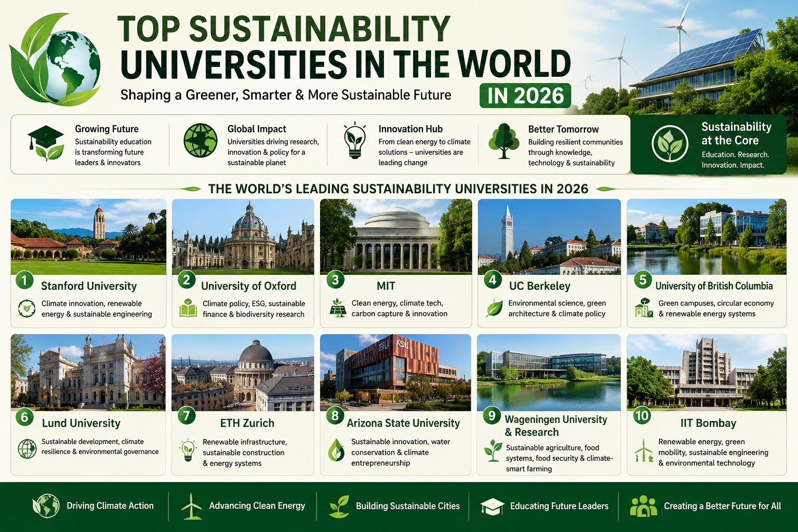Viewport: 798px width, 532px height.
Task: Click the icon beside Stanford's description
Action: tap(26, 309)
